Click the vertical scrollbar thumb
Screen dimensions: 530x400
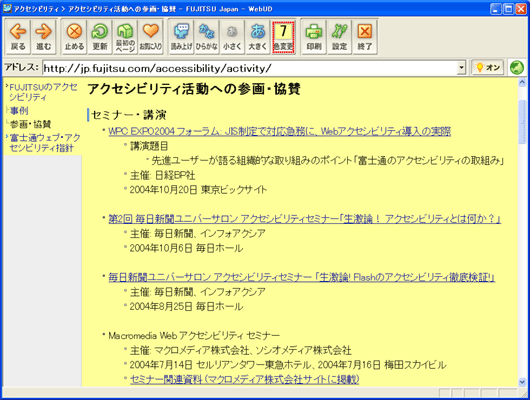coord(522,122)
